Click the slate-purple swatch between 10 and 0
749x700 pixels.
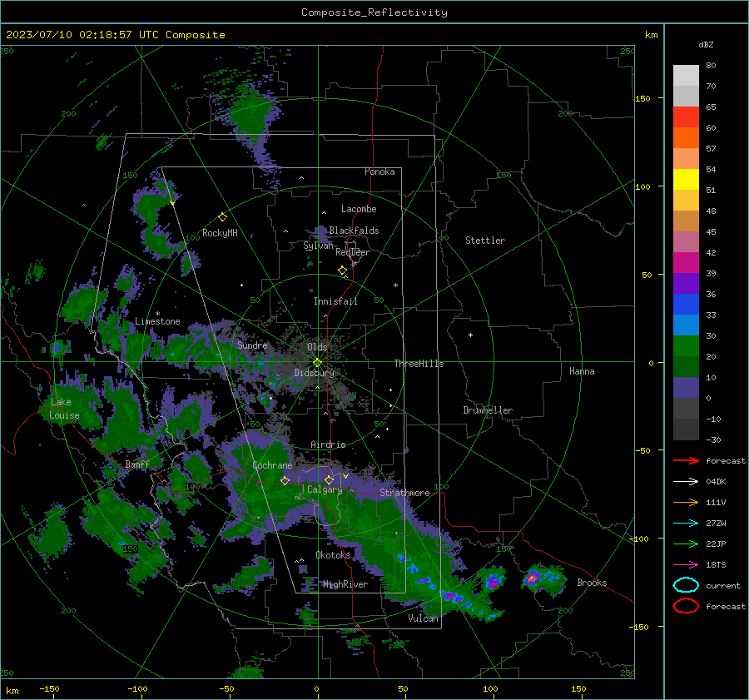pyautogui.click(x=686, y=388)
